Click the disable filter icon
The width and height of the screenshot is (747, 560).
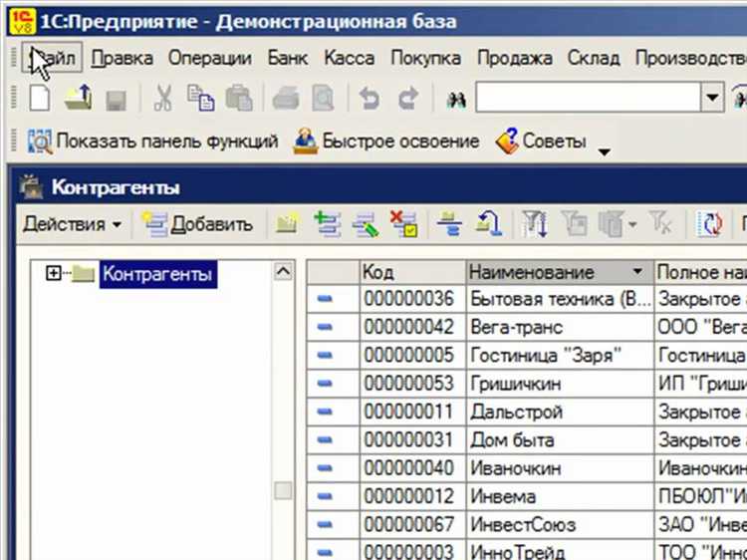[x=661, y=224]
